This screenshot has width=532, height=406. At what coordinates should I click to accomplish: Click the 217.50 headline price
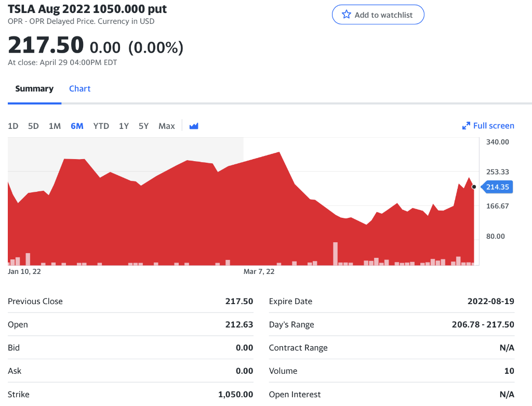46,45
